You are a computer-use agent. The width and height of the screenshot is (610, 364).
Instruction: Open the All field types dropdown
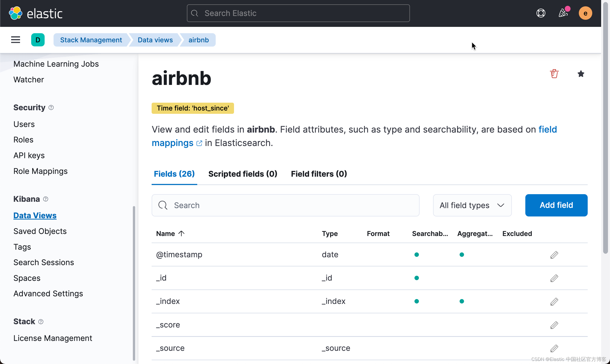tap(472, 205)
